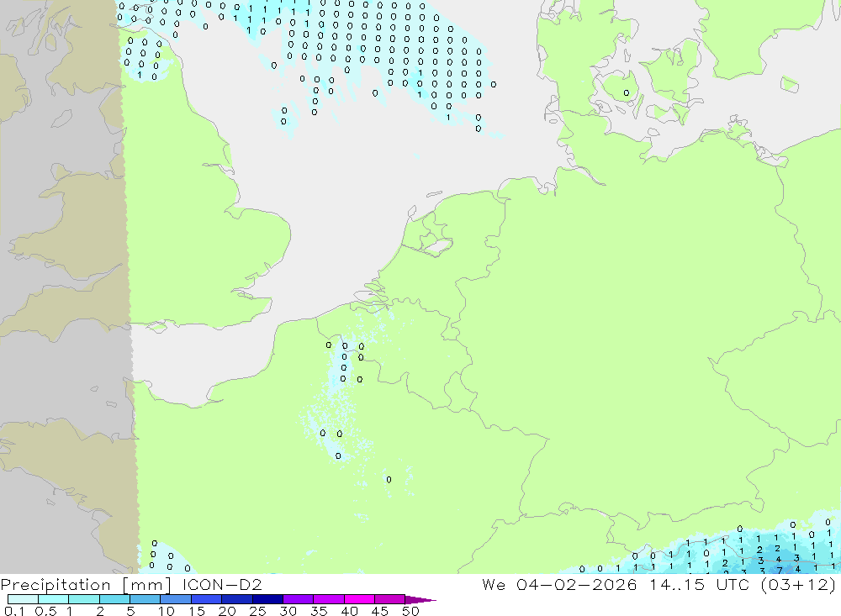Click the '50' legend value
Screen dimensions: 841x616
click(410, 611)
